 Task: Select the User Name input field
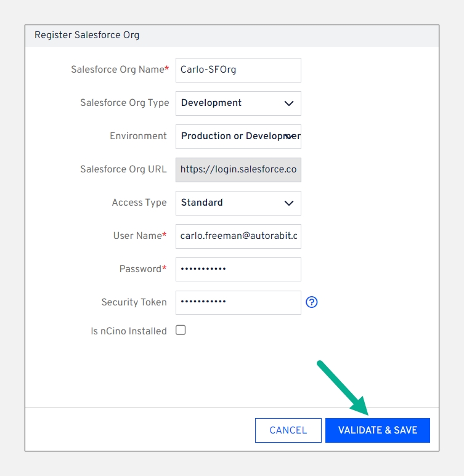(x=238, y=236)
